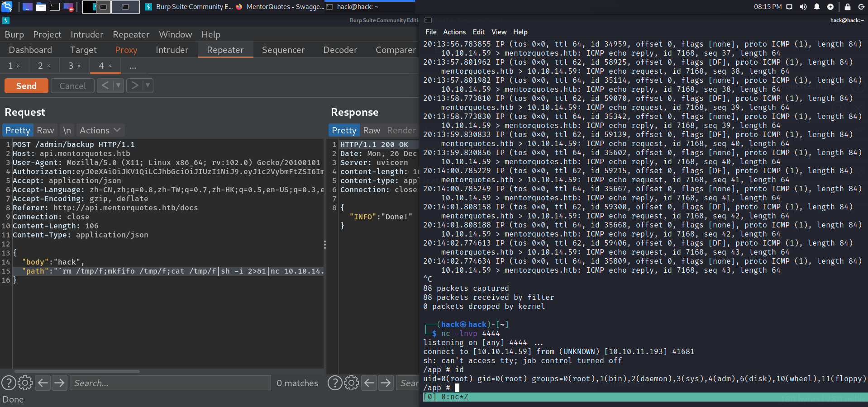Open the log out icon in the tray
This screenshot has width=868, height=407.
pyautogui.click(x=861, y=7)
